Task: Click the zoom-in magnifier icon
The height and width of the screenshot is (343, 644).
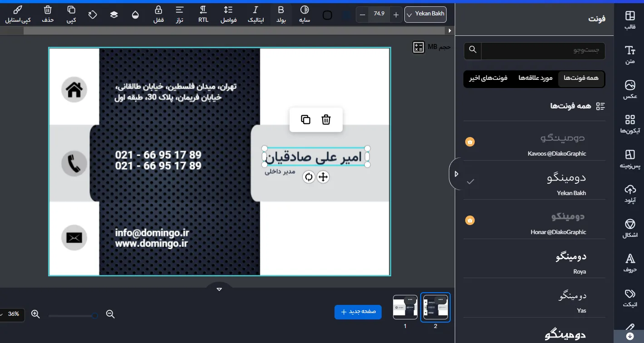Action: [35, 314]
